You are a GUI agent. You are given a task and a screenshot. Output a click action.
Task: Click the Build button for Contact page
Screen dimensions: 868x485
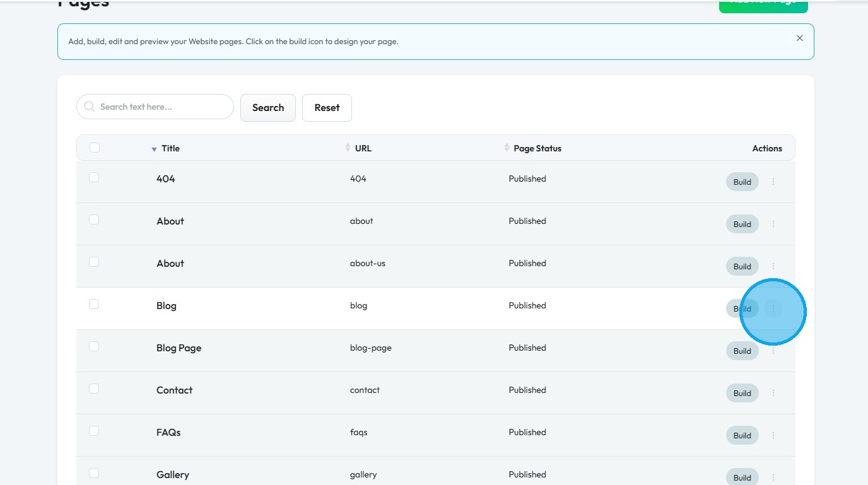pyautogui.click(x=742, y=393)
